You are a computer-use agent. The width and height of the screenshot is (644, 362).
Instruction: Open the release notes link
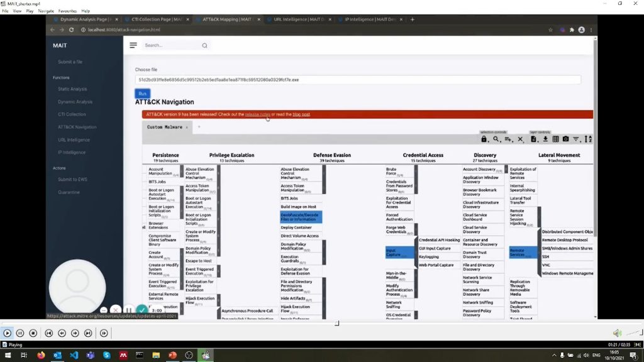click(257, 114)
